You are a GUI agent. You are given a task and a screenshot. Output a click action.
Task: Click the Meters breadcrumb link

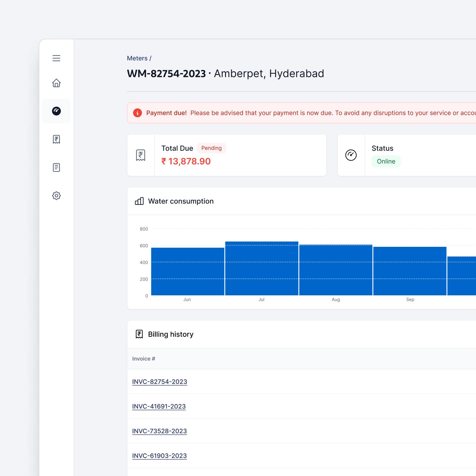click(137, 58)
